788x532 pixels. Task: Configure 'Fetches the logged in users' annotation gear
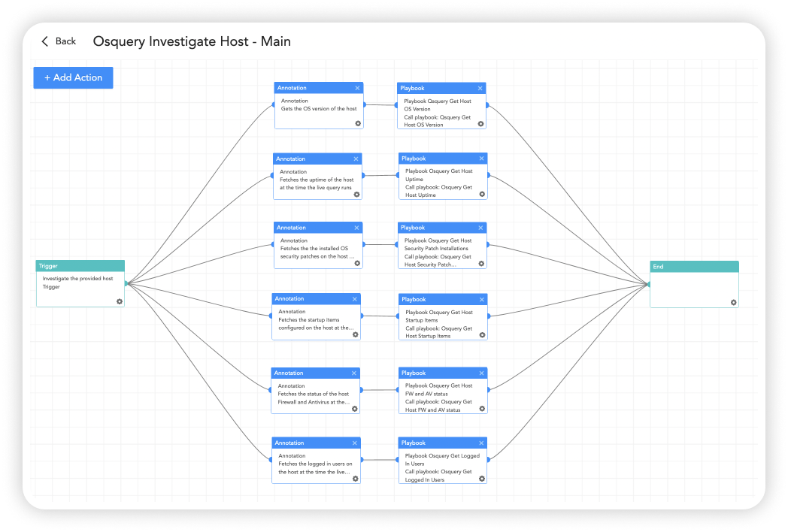click(356, 479)
